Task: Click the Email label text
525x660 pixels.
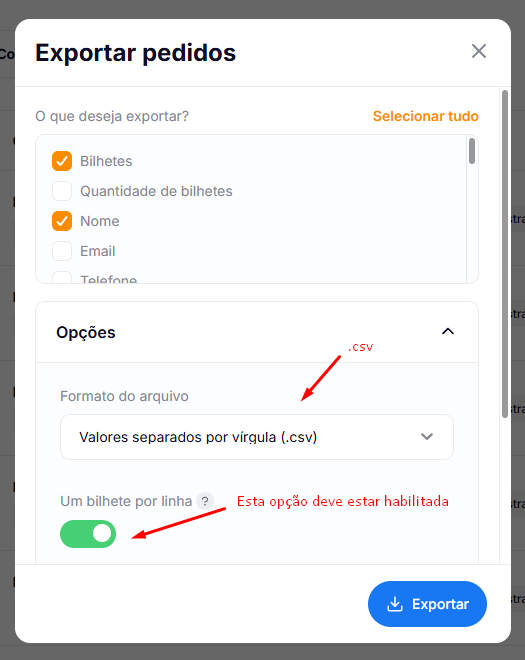Action: point(98,251)
